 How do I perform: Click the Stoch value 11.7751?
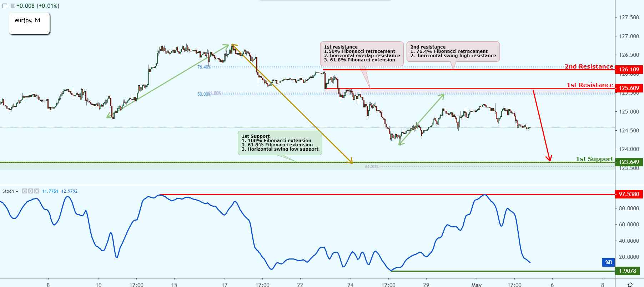(50, 191)
